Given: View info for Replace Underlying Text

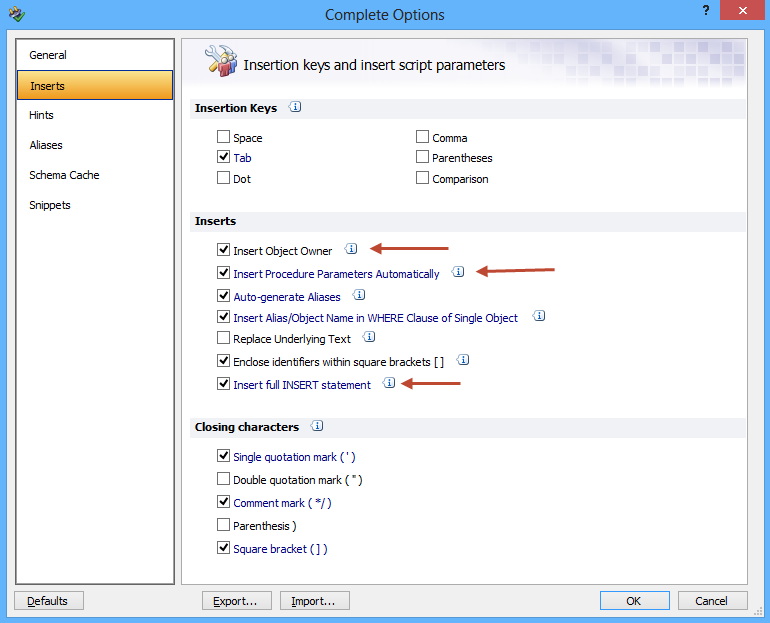Looking at the screenshot, I should coord(369,337).
